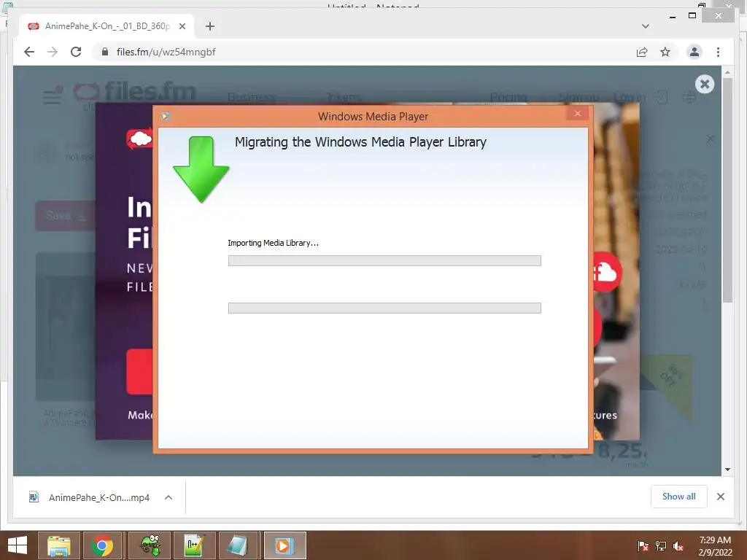Open Windows Start menu
The width and height of the screenshot is (747, 560).
(18, 545)
